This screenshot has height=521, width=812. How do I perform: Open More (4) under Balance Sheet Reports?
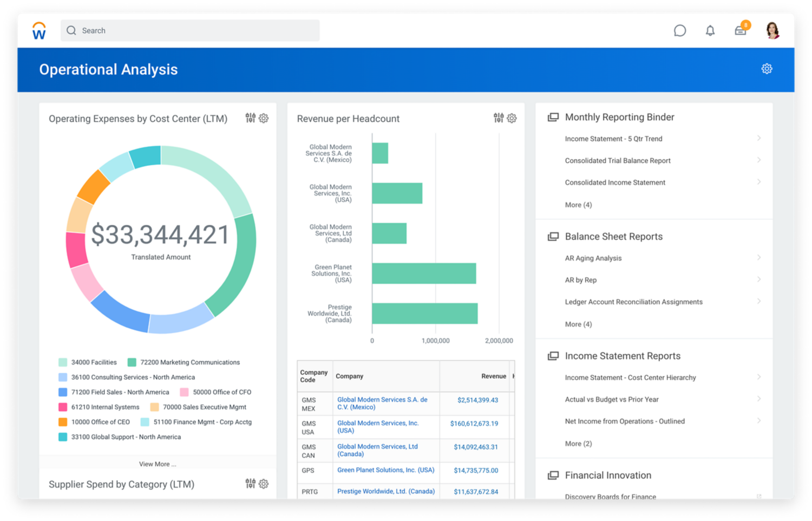click(x=578, y=324)
